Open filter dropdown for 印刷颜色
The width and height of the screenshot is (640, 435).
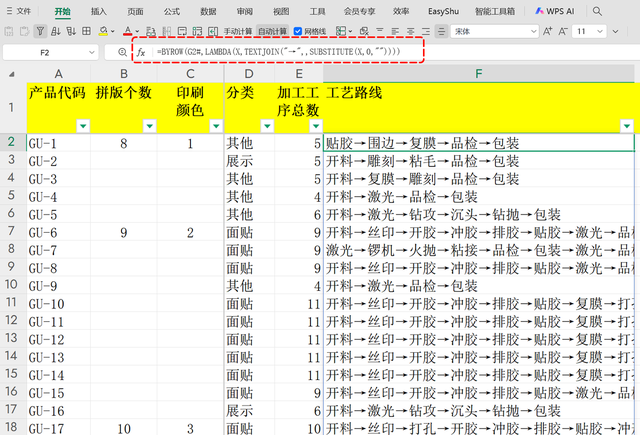pos(216,126)
